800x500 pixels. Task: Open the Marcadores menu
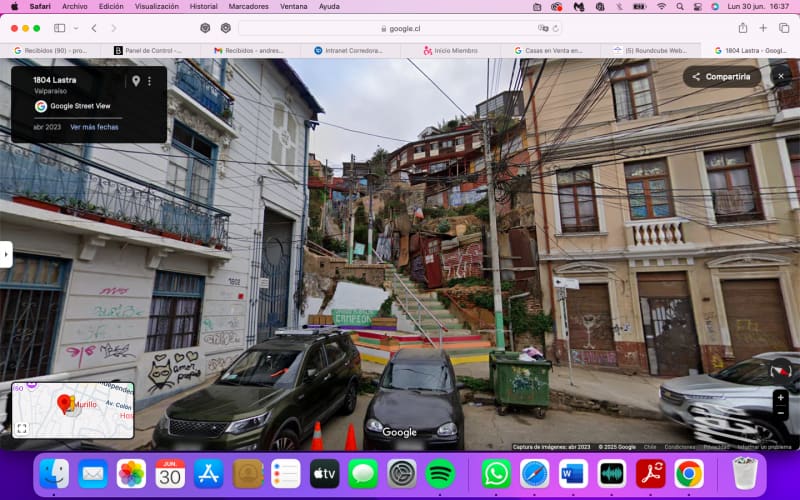pyautogui.click(x=248, y=7)
